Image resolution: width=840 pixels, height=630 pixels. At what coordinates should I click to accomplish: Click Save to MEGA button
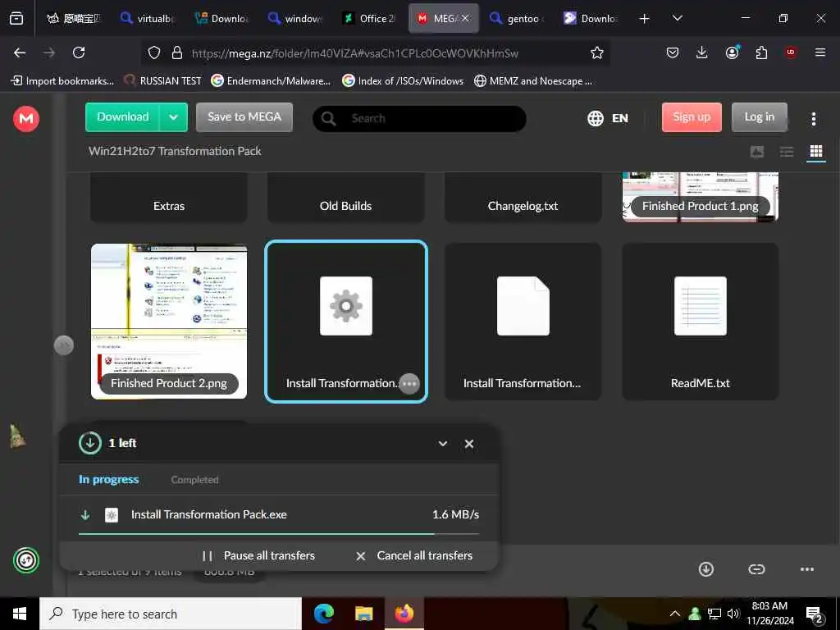244,117
